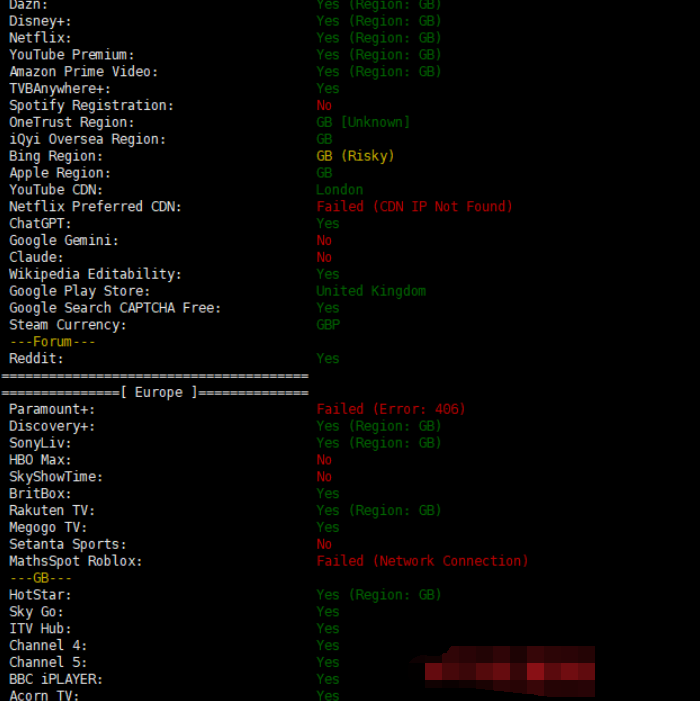Click the 'MathsSpot Roblox:' label
Screen dimensions: 700x701
pyautogui.click(x=76, y=561)
